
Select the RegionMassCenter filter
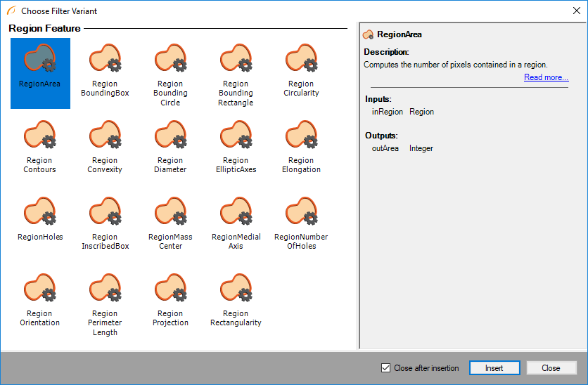(x=170, y=211)
